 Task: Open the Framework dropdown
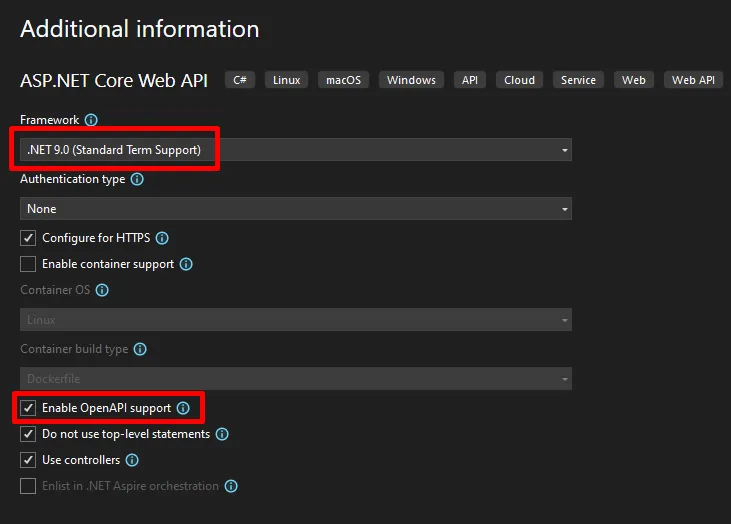296,150
